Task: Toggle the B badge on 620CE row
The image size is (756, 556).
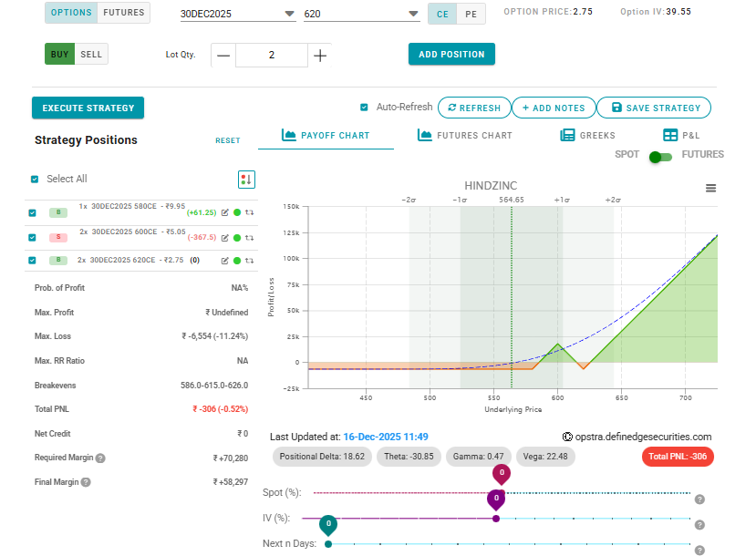Action: (58, 260)
